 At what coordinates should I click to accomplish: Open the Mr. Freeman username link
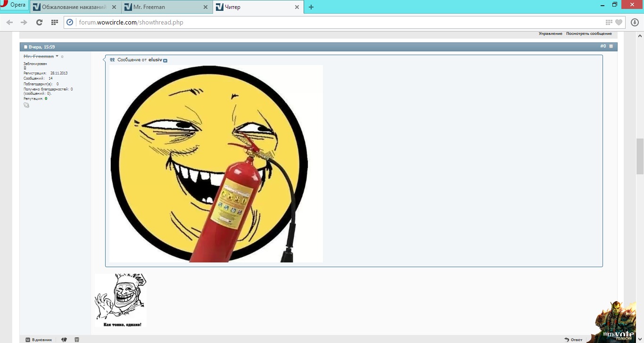(39, 57)
